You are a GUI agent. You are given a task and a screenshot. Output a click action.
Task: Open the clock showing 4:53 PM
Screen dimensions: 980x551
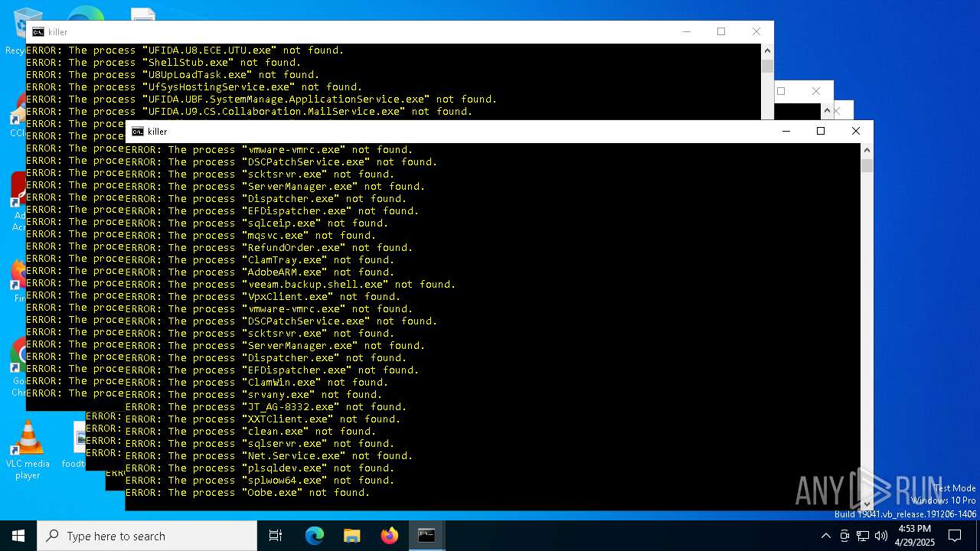914,536
